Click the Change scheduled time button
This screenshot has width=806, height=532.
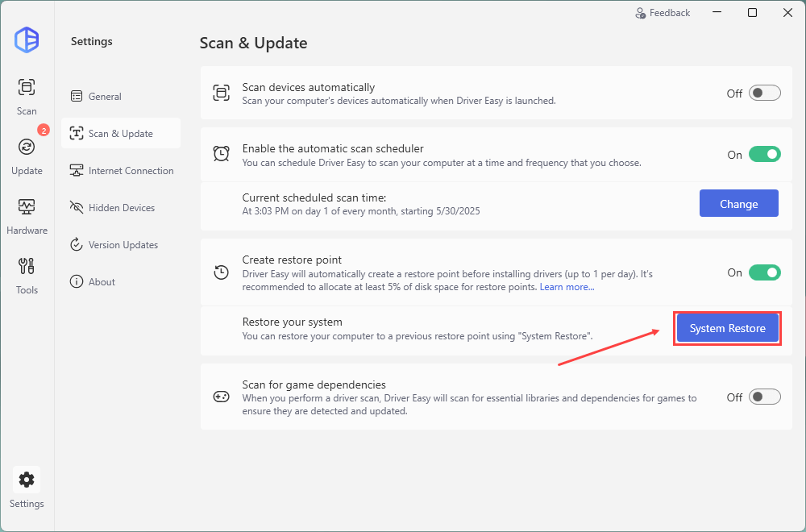pyautogui.click(x=738, y=204)
